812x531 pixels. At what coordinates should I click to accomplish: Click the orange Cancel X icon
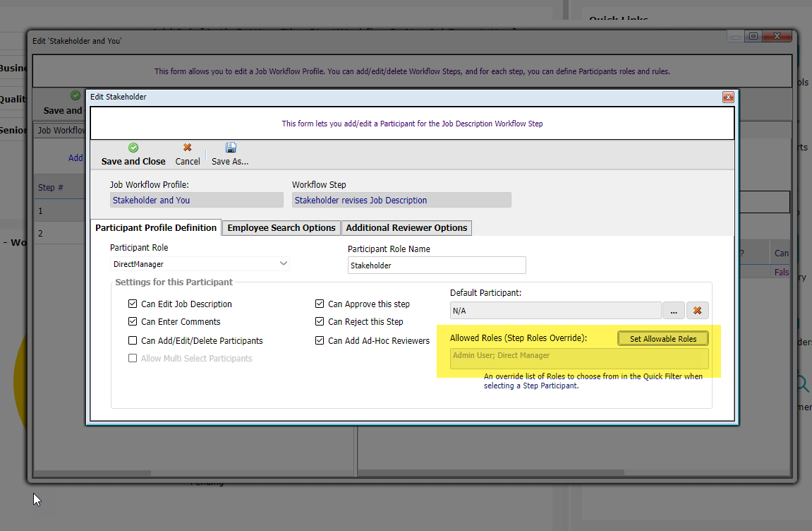pos(188,148)
